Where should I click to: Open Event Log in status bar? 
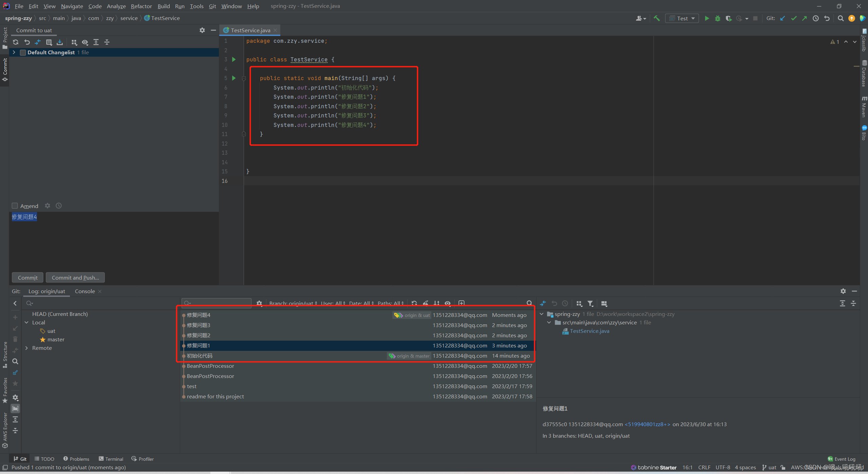[x=842, y=459]
